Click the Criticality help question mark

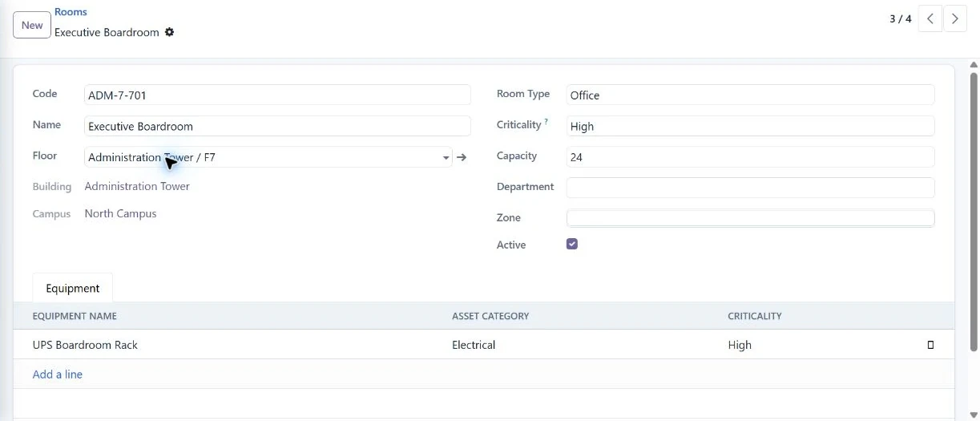point(546,121)
